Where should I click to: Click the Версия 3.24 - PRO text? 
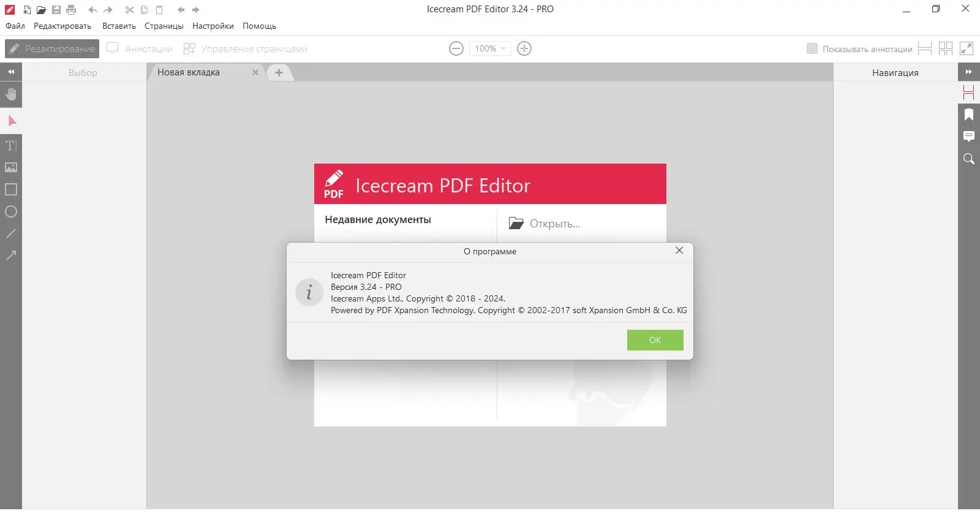(x=366, y=287)
